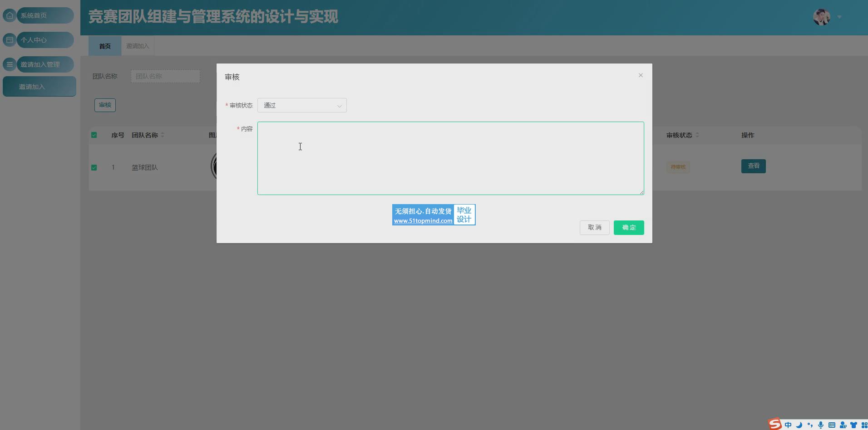This screenshot has height=430, width=868.
Task: Click into the 内容 text area
Action: 450,158
